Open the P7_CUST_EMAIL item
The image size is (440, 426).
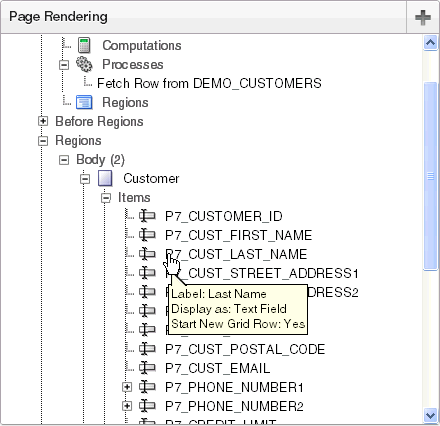(x=218, y=368)
